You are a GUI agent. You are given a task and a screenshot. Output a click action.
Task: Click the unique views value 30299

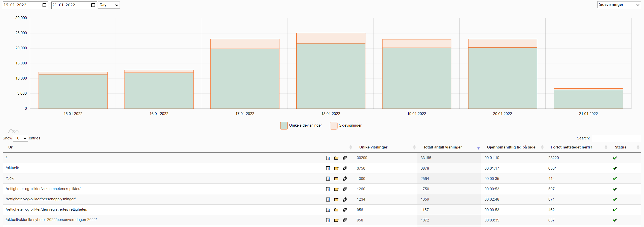point(362,158)
